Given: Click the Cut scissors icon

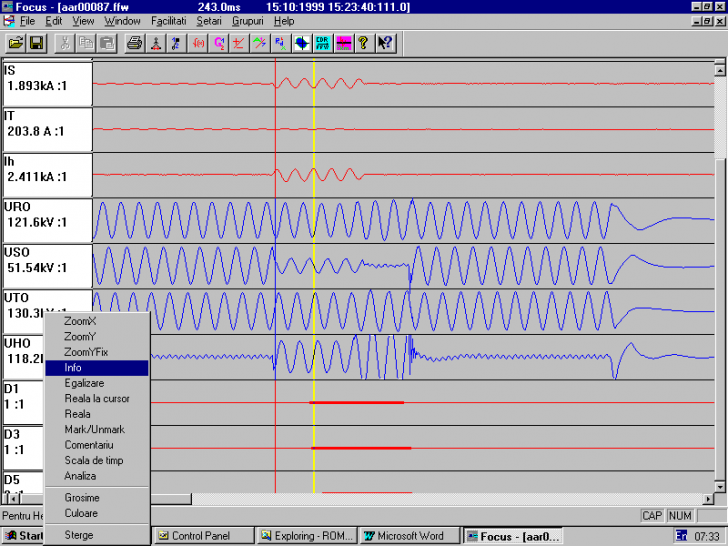Looking at the screenshot, I should (x=64, y=43).
